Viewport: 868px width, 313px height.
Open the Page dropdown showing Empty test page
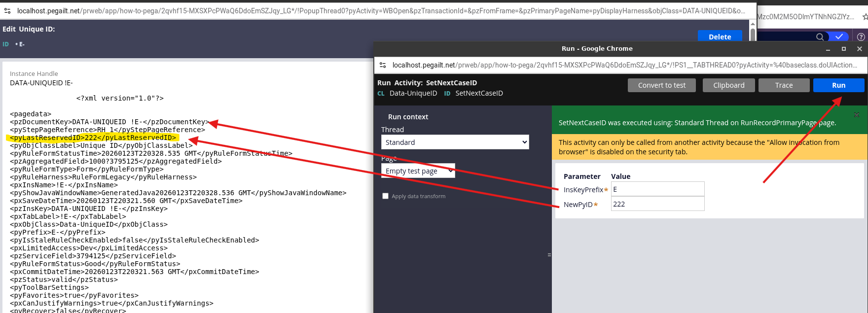(x=418, y=171)
